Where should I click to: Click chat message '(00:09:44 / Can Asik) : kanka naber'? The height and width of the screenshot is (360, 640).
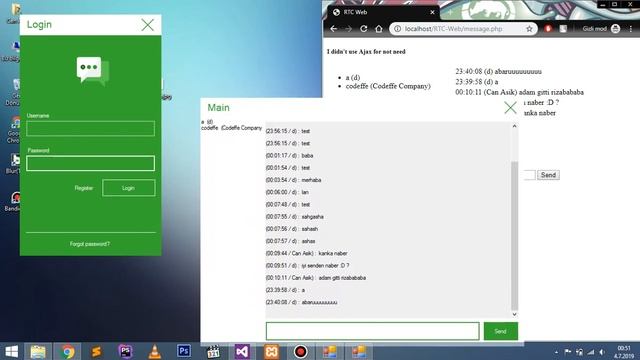307,253
